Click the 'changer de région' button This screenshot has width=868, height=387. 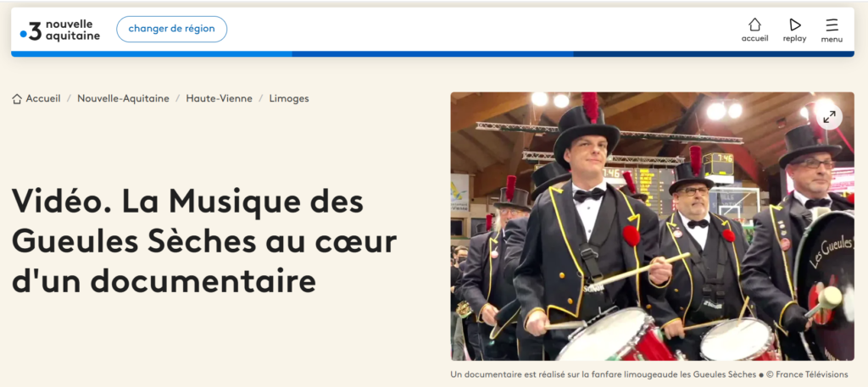tap(171, 29)
